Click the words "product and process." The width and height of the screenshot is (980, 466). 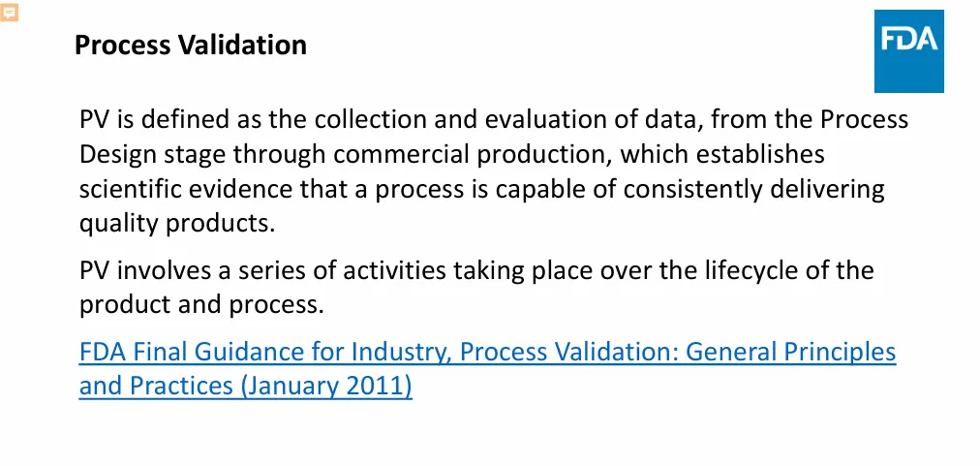tap(201, 305)
